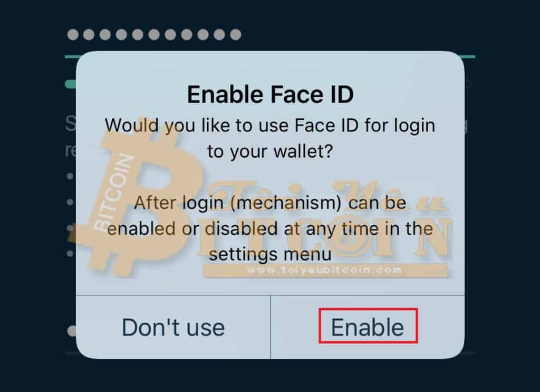Click the fourth requirement bullet dot
The width and height of the screenshot is (540, 392).
[x=70, y=254]
